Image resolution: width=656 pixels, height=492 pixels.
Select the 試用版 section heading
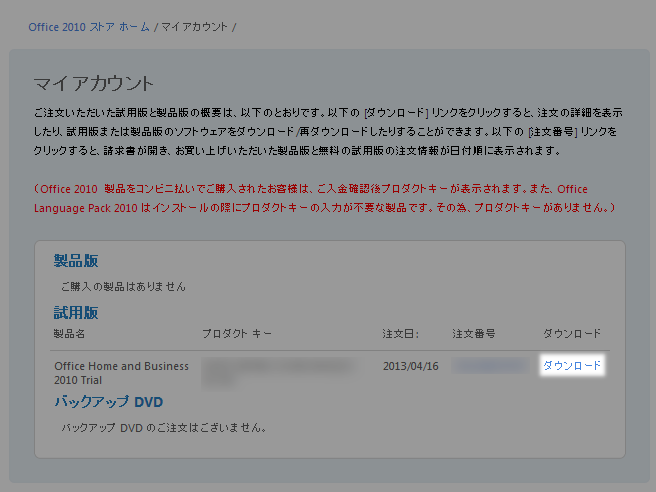click(76, 313)
